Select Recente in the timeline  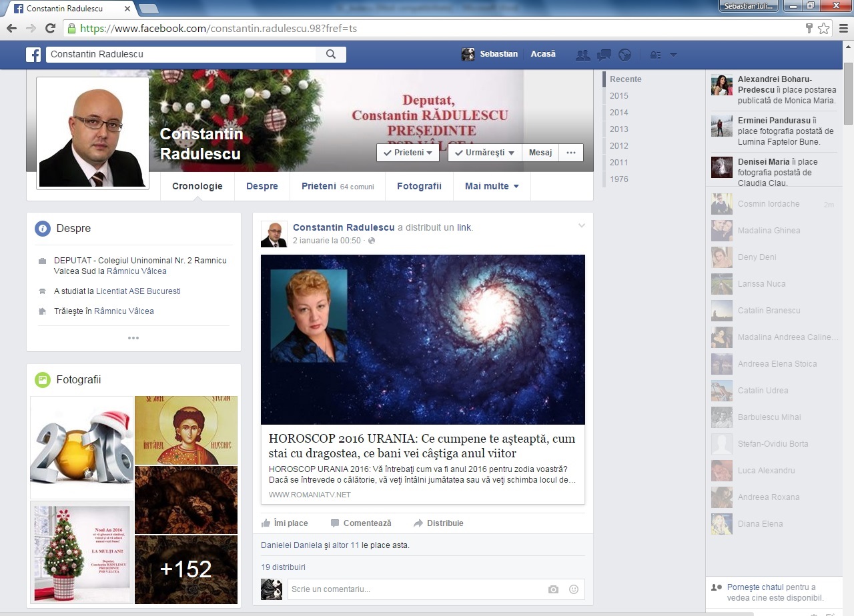626,79
